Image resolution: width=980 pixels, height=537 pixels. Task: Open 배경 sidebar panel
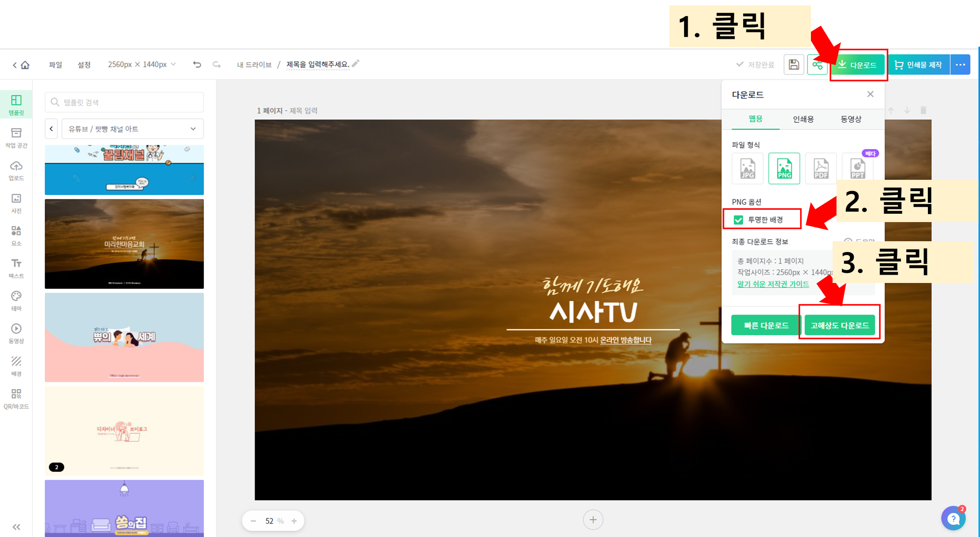(x=16, y=367)
